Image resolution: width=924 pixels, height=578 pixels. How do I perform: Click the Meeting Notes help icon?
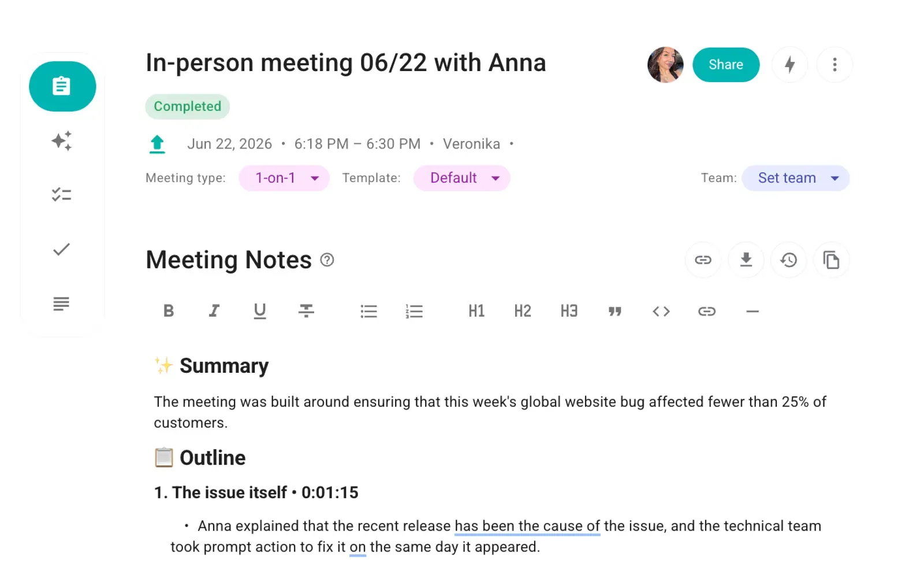click(x=327, y=260)
